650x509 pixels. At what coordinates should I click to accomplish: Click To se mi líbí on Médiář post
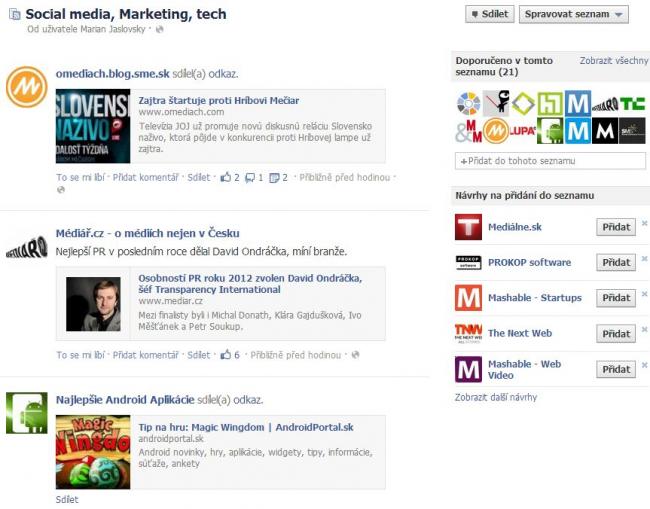[x=80, y=355]
